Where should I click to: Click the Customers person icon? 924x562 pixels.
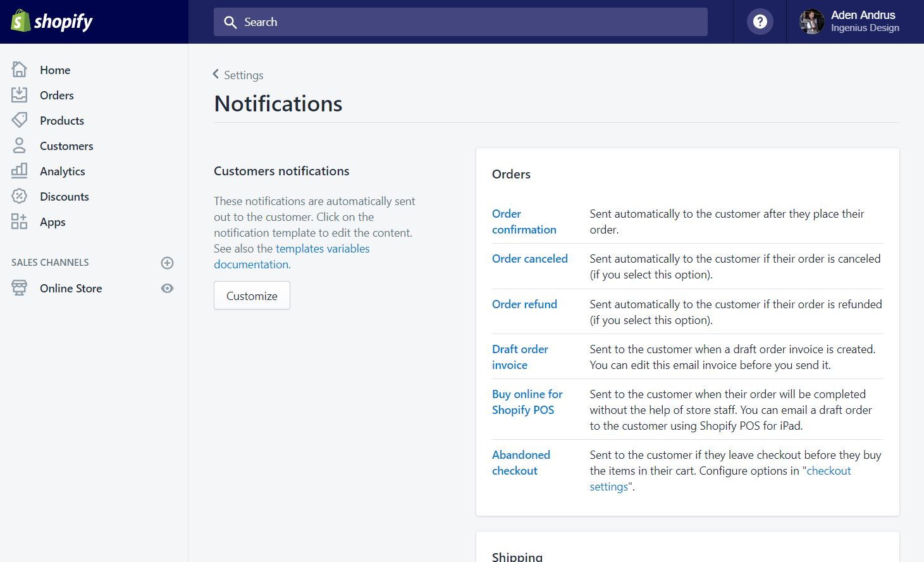point(20,146)
